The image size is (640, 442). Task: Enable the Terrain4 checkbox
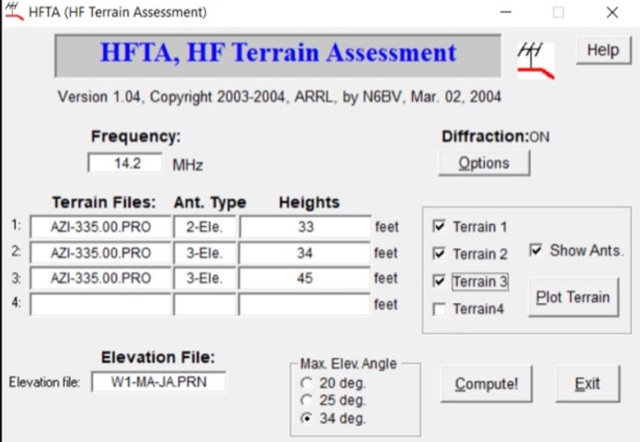[440, 310]
